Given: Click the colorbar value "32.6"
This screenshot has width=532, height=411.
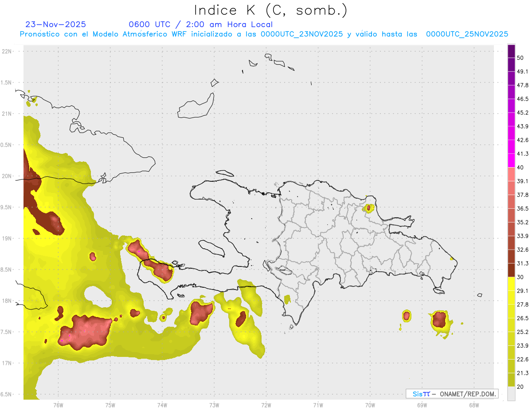Looking at the screenshot, I should (523, 250).
